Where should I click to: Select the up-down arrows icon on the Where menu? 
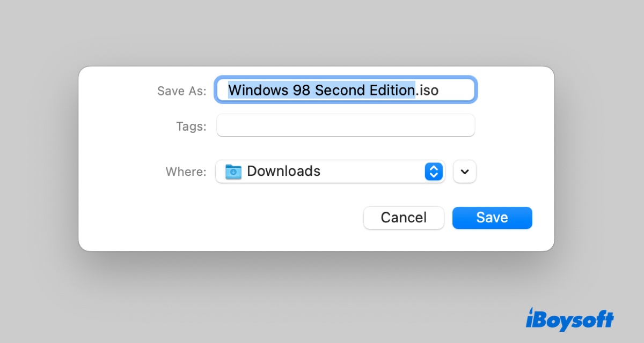(433, 171)
